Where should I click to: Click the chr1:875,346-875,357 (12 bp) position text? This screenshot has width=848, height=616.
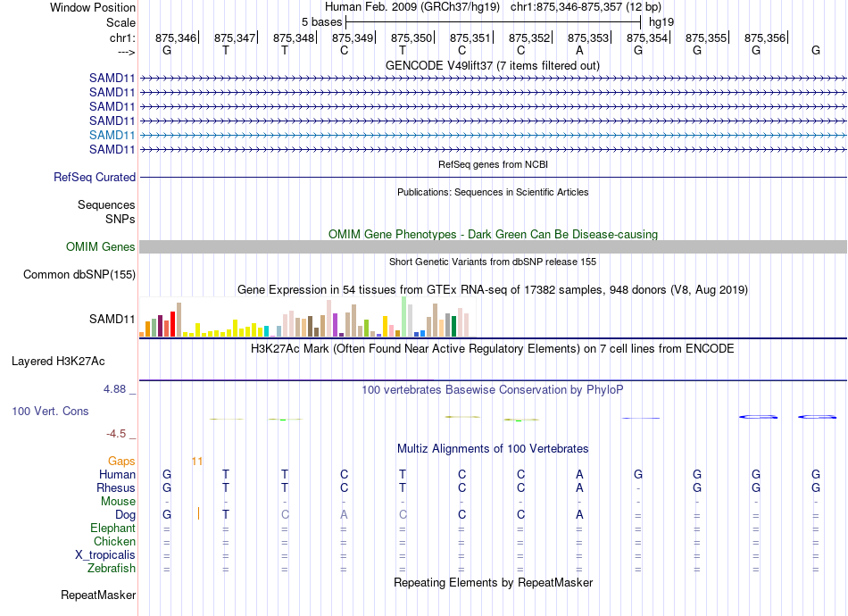(x=586, y=7)
